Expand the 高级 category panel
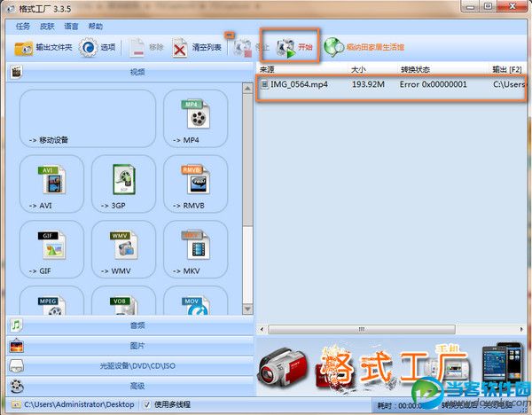532x415 pixels. pyautogui.click(x=129, y=386)
